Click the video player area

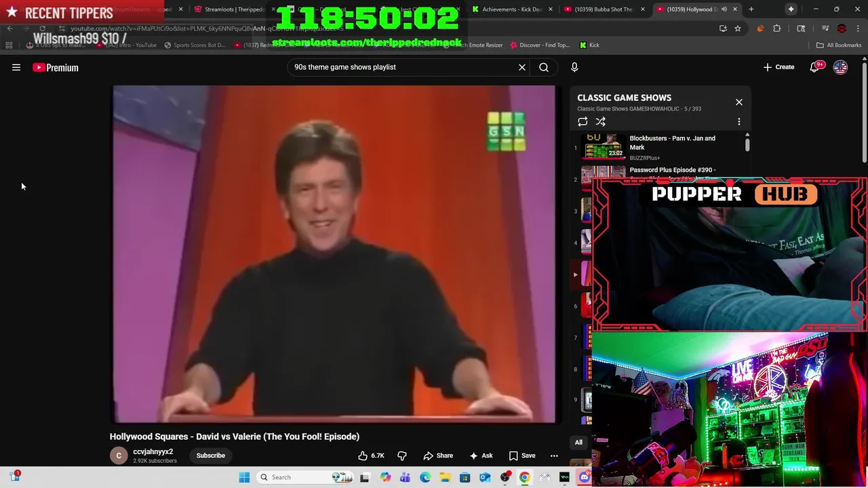coord(335,254)
